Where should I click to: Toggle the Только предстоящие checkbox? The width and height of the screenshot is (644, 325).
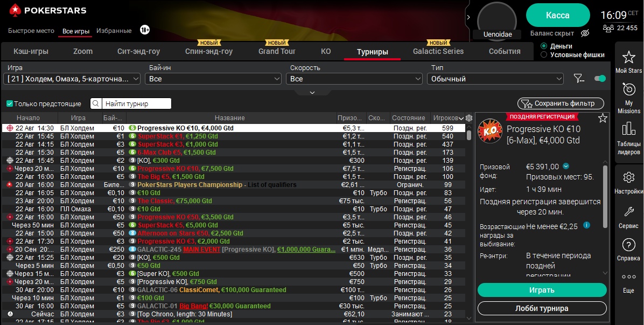click(x=10, y=103)
